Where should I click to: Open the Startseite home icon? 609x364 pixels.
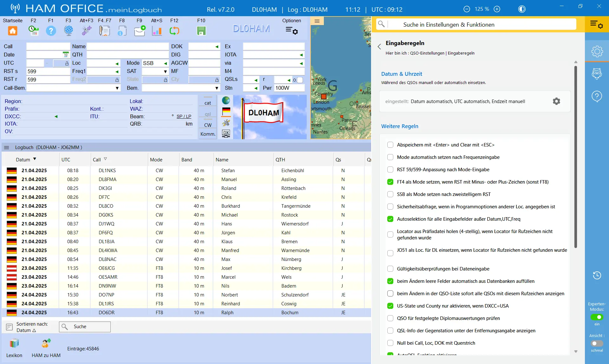[12, 31]
